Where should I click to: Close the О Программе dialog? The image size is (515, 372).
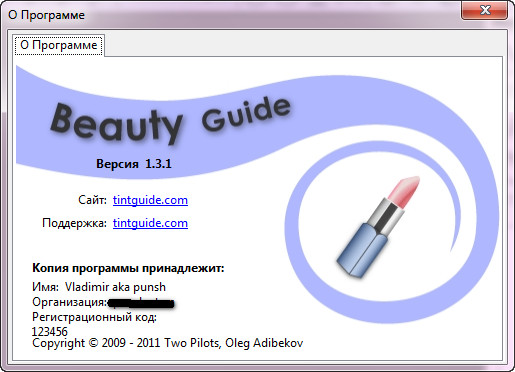coord(485,10)
